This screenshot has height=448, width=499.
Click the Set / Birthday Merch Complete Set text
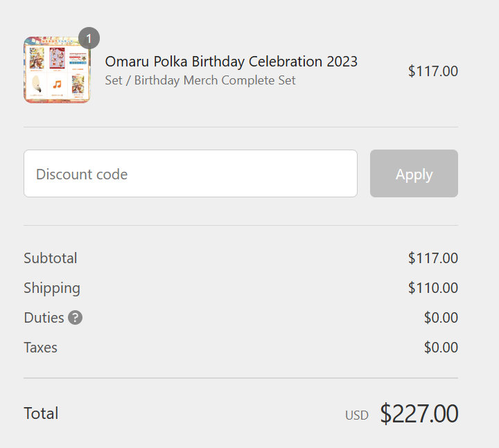(x=200, y=80)
